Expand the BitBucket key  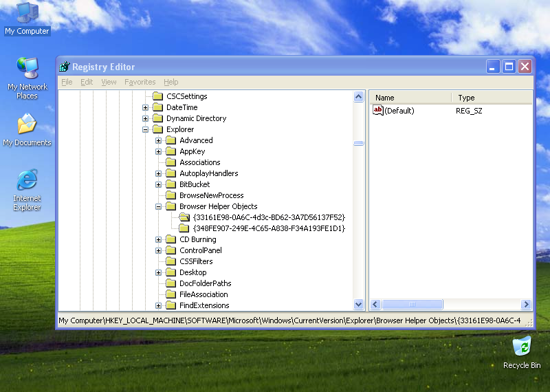coord(159,184)
